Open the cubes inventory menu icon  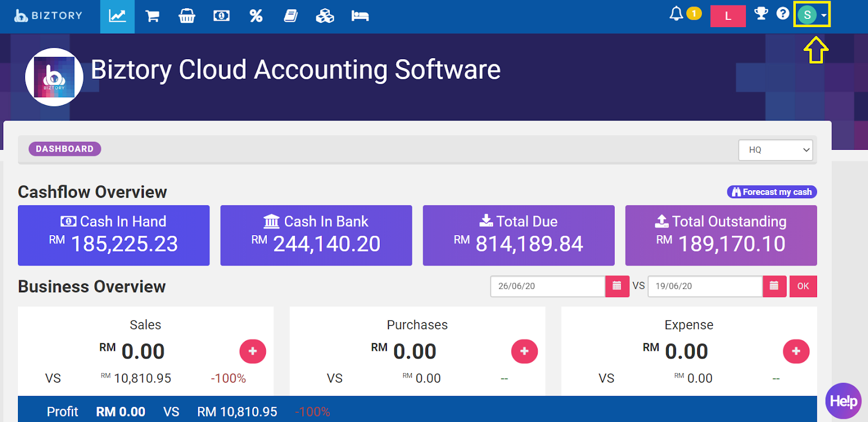[x=325, y=16]
